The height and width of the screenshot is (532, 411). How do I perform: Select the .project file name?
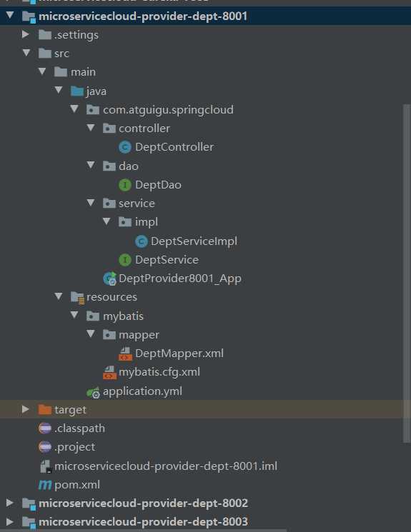(x=75, y=447)
